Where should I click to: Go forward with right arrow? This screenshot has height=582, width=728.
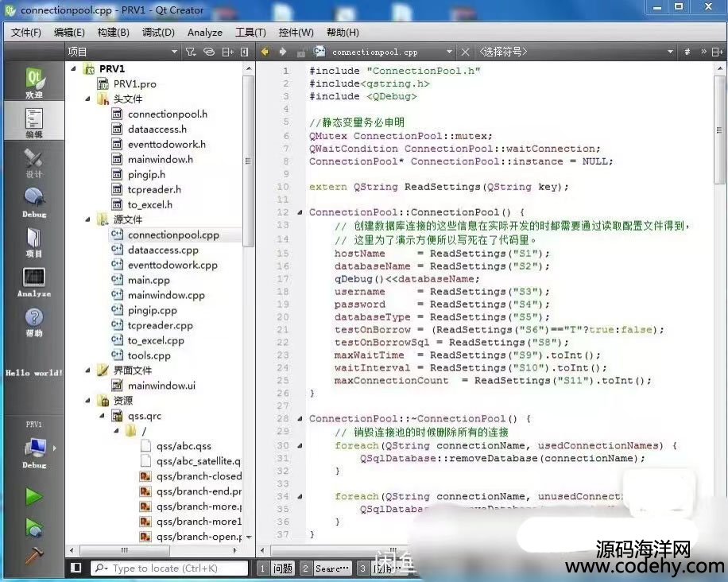283,52
